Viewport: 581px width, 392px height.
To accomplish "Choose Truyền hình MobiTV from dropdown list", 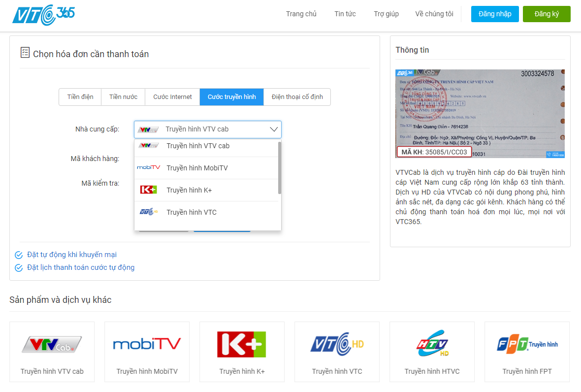I will point(197,168).
